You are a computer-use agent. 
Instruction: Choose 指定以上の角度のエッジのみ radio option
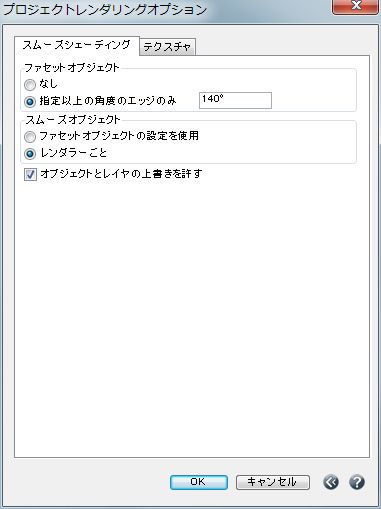(x=30, y=101)
